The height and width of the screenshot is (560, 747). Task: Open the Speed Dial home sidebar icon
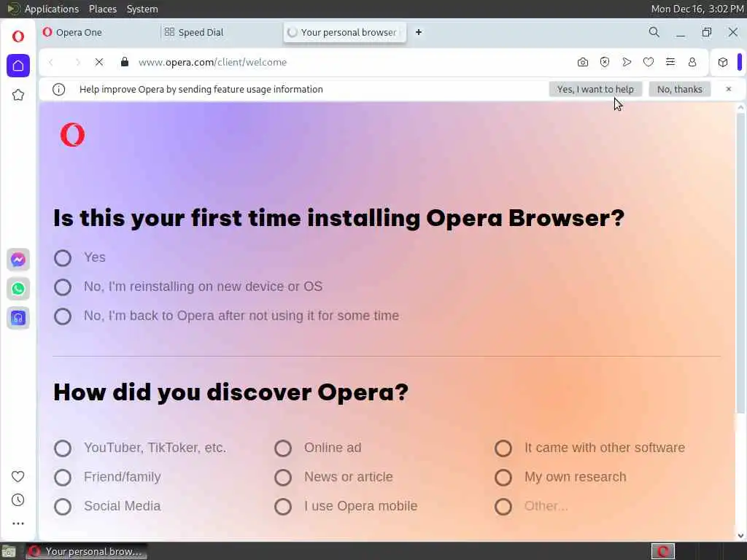[x=18, y=65]
